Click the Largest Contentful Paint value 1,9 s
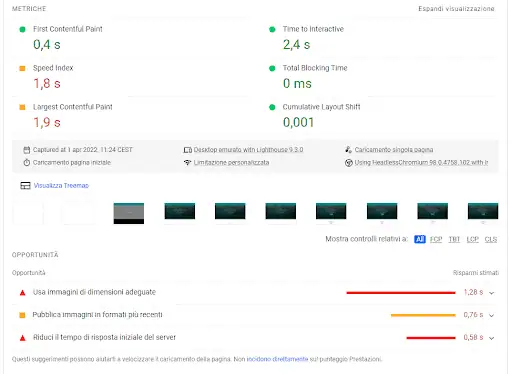 [47, 123]
